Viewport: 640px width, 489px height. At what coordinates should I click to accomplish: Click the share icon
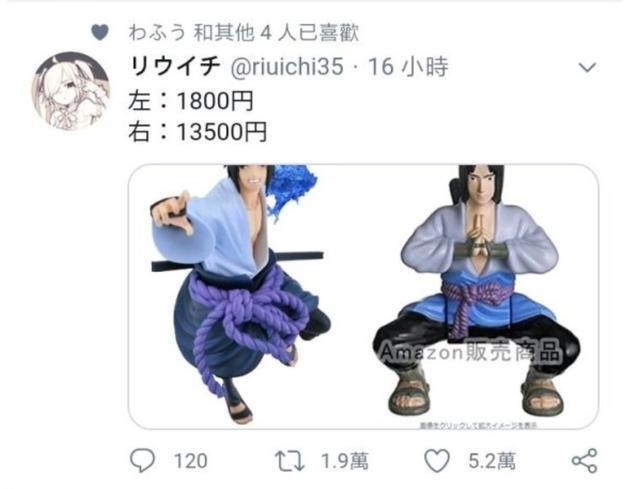tap(584, 461)
